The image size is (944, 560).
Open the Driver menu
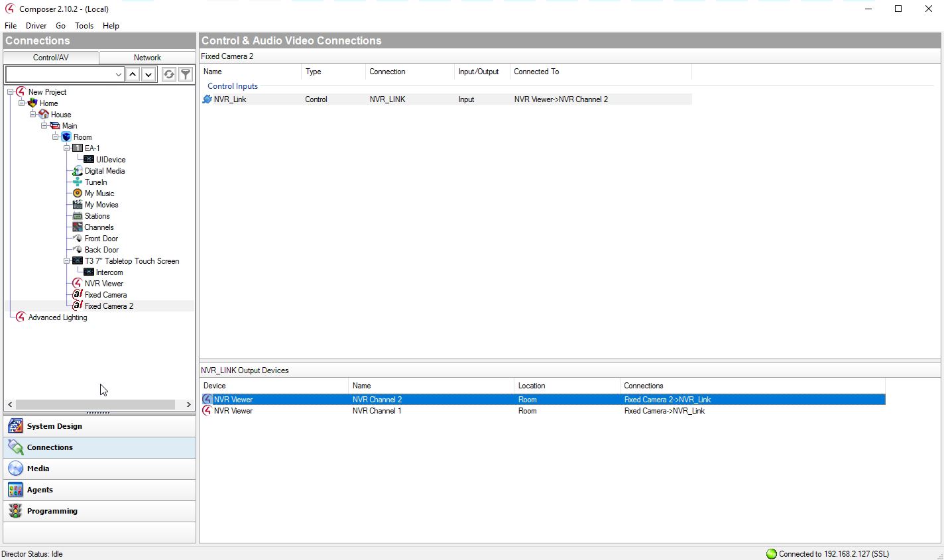[36, 26]
